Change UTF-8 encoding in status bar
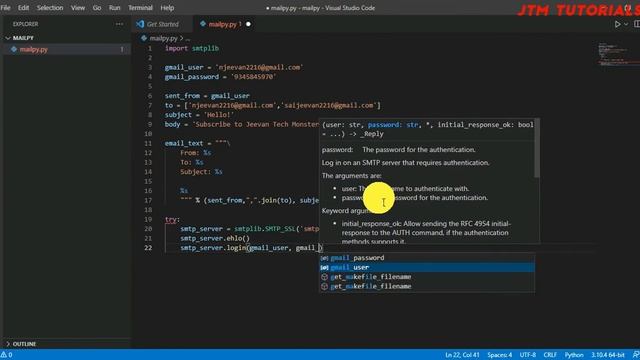Image resolution: width=640 pixels, height=360 pixels. pos(528,355)
